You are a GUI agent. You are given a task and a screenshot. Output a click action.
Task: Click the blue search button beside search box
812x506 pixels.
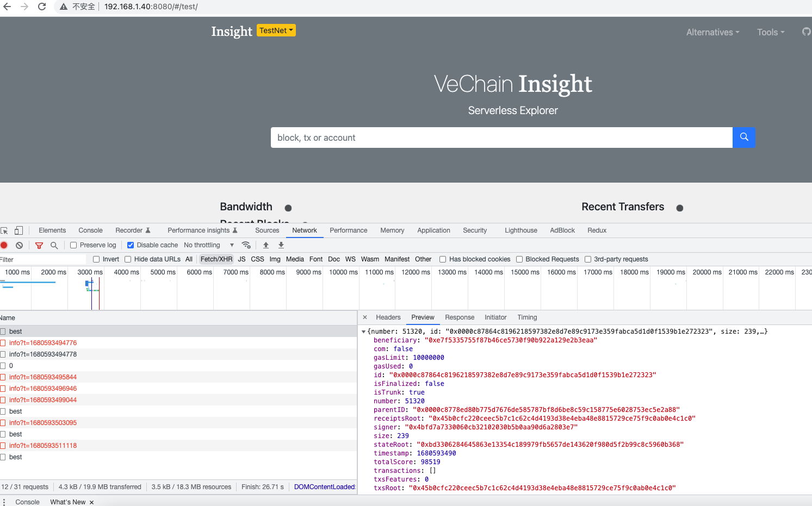pos(743,137)
